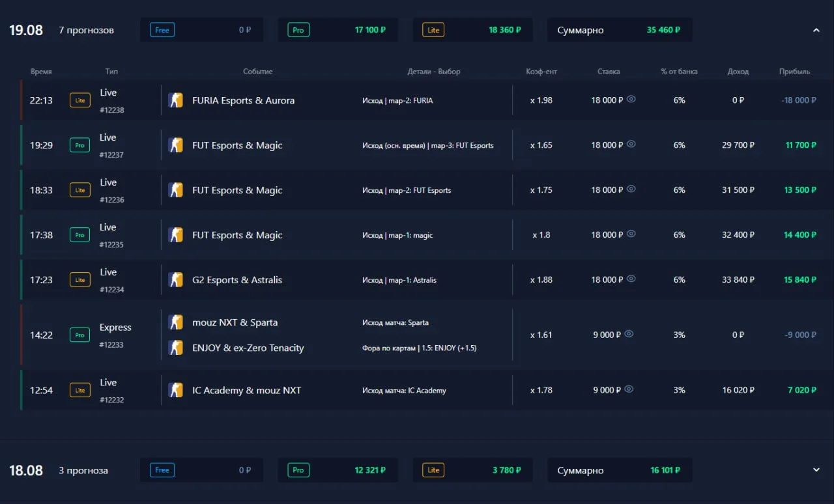Screen dimensions: 834x504
Task: Click the game icon for G2 Esports & Astralis
Action: coord(175,280)
